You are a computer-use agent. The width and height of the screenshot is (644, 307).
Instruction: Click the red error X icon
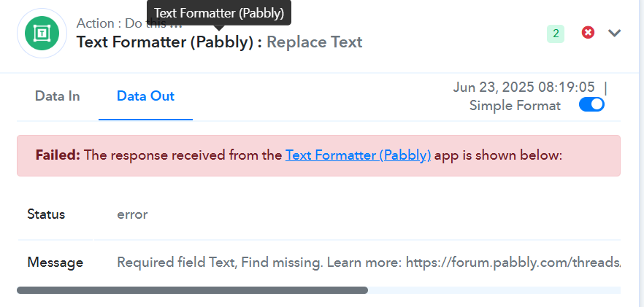point(588,32)
